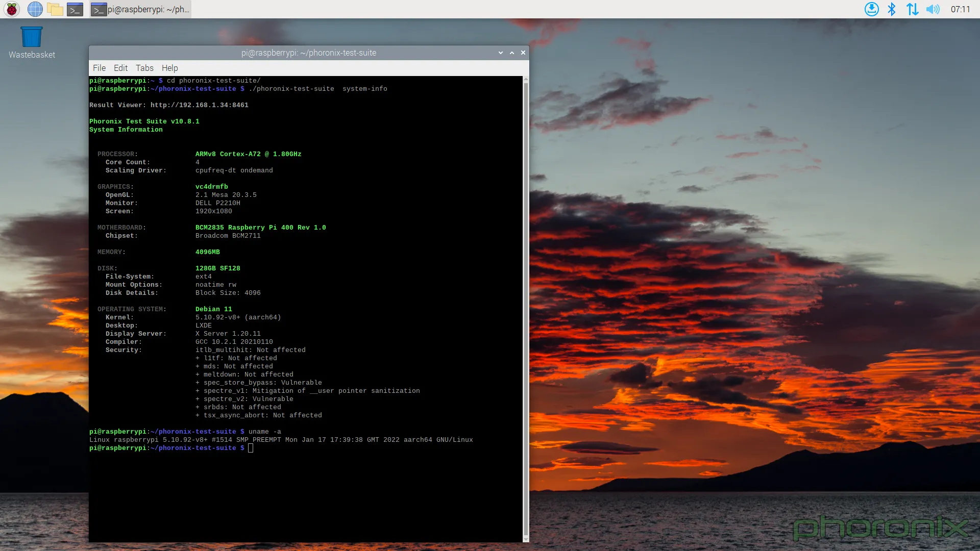The image size is (980, 551).
Task: Click the 'tsx_async_abort: Not affected' line
Action: click(x=259, y=415)
